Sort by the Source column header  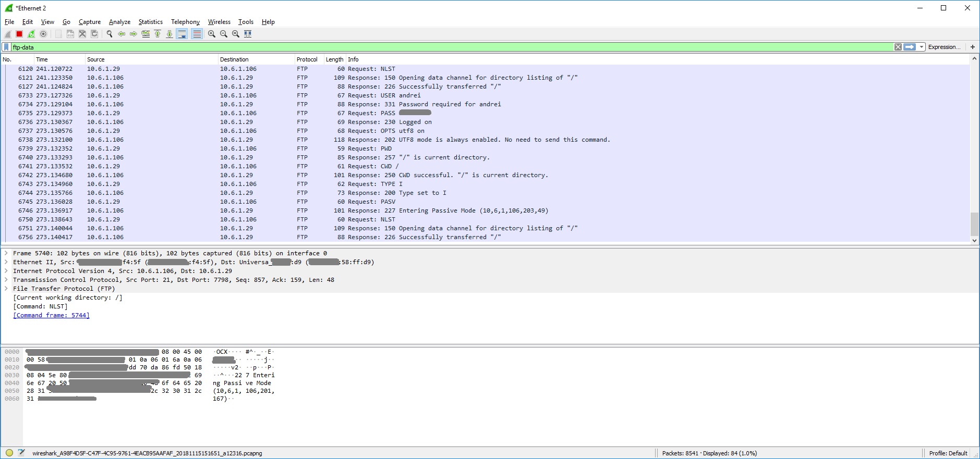[x=152, y=59]
